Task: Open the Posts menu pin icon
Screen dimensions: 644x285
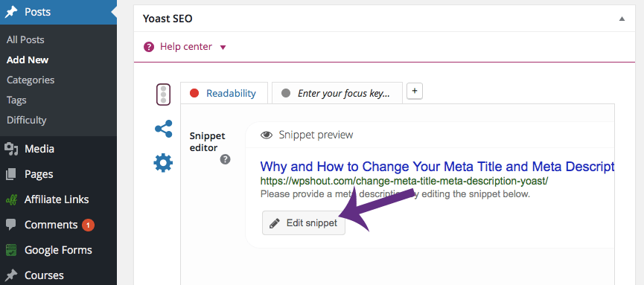Action: 11,12
